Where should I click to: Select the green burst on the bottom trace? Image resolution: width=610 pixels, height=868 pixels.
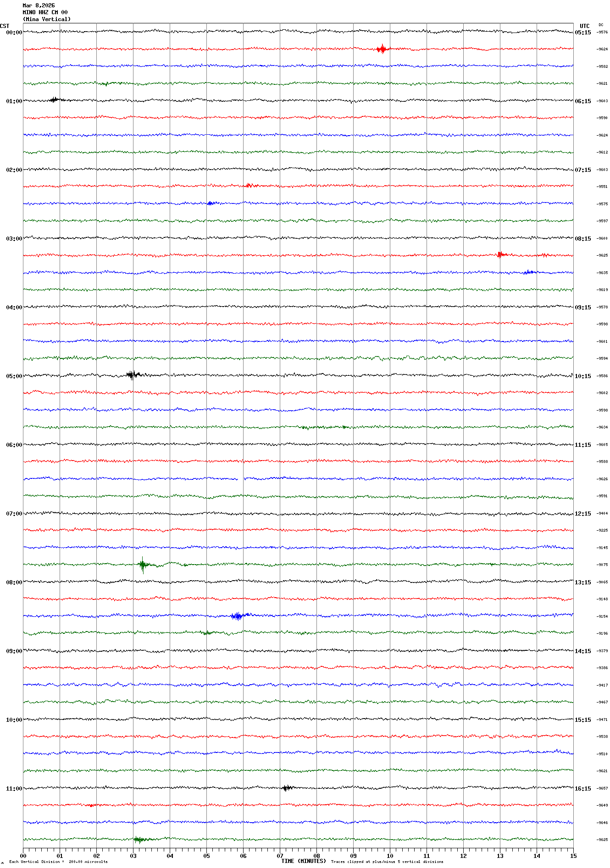point(139,840)
